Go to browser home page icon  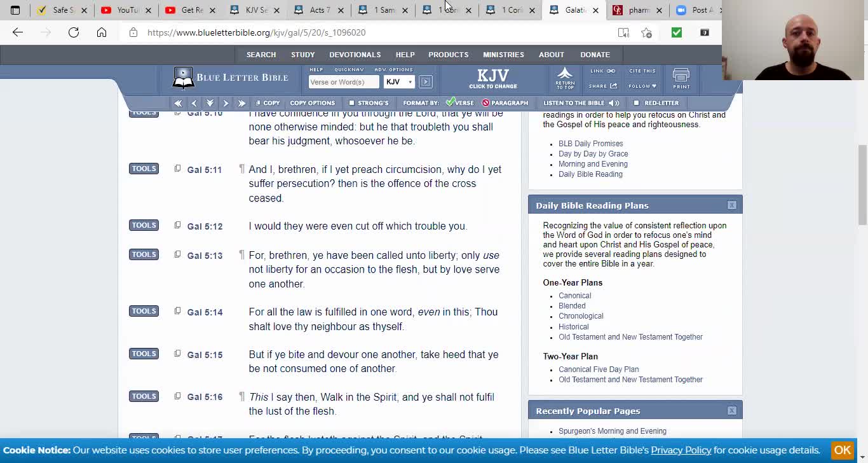102,32
